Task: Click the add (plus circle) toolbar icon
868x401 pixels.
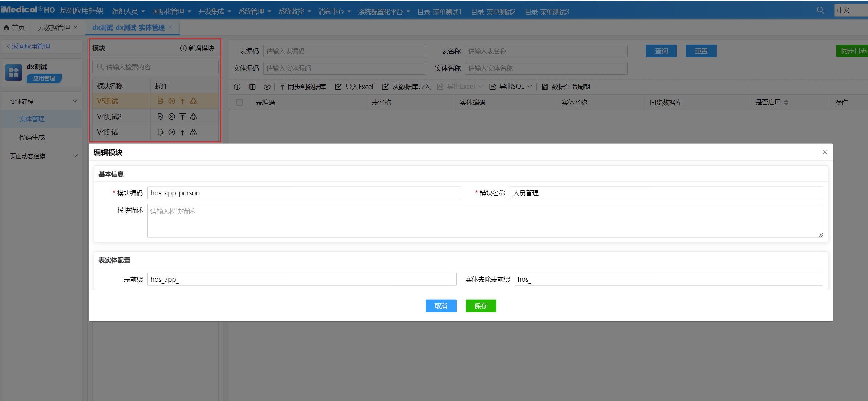Action: click(x=237, y=87)
